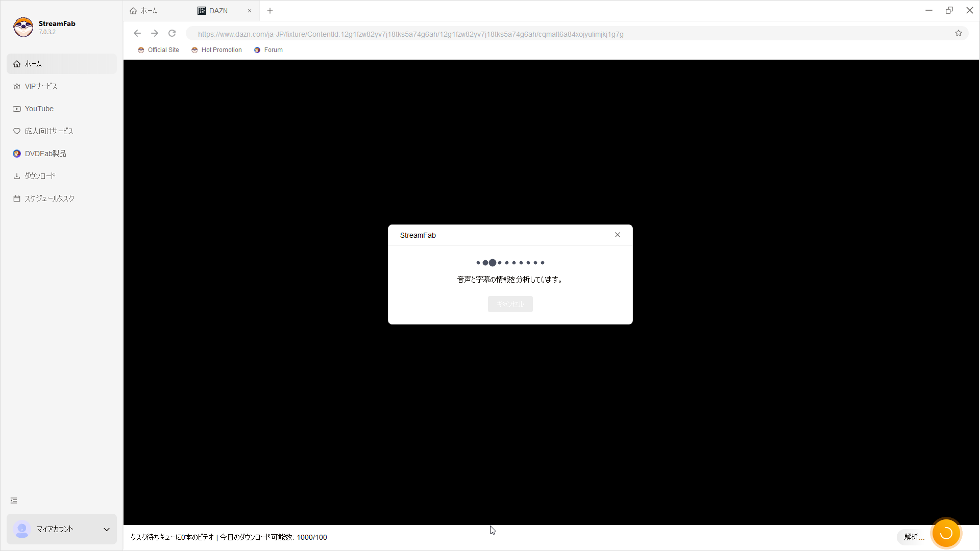Minimize the StreamFab window
980x551 pixels.
click(929, 10)
